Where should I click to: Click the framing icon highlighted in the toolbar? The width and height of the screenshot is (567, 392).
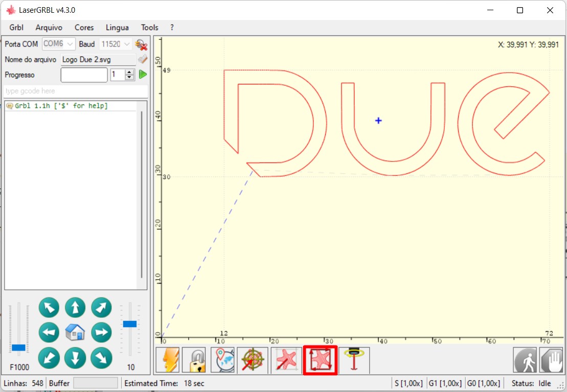[321, 360]
